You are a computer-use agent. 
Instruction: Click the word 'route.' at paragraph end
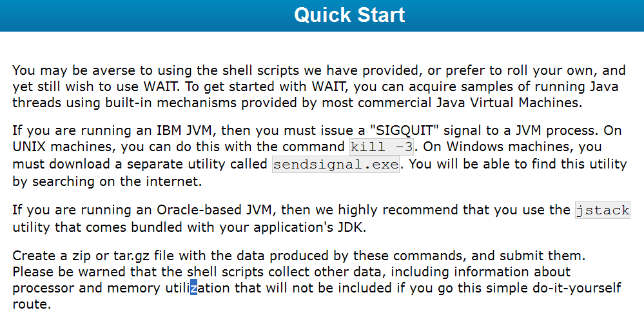[32, 305]
